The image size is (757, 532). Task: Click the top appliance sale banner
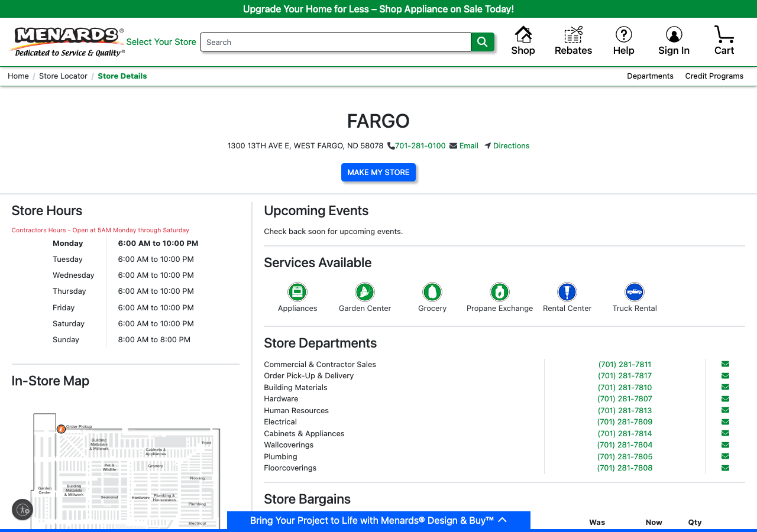tap(378, 9)
